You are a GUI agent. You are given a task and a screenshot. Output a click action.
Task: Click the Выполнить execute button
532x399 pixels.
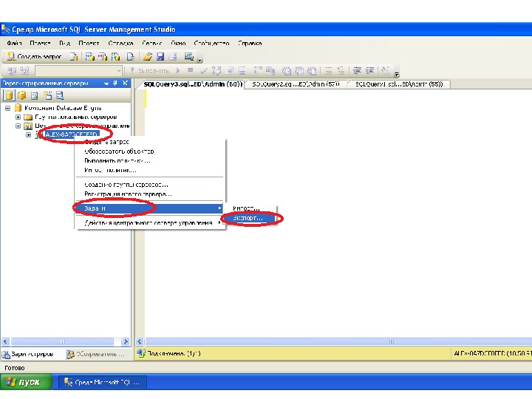point(149,71)
